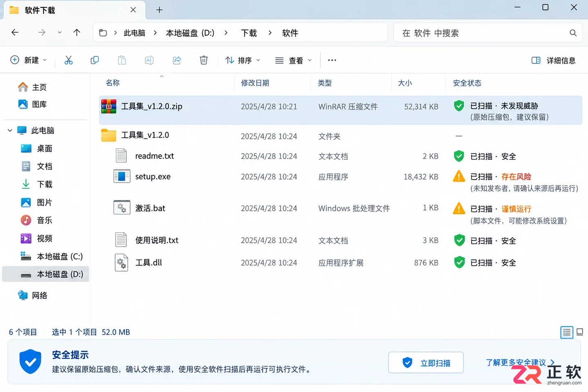This screenshot has height=392, width=588.
Task: Click the warning icon for setup.exe
Action: 459,176
